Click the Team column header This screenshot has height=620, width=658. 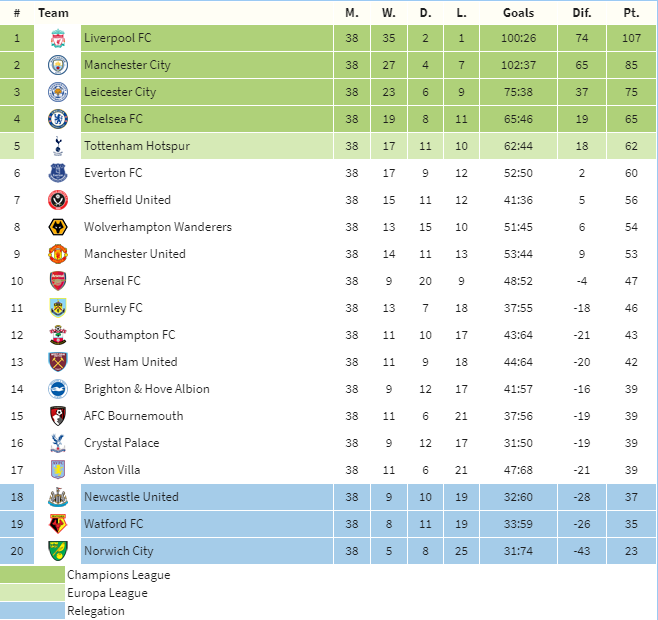pos(53,13)
